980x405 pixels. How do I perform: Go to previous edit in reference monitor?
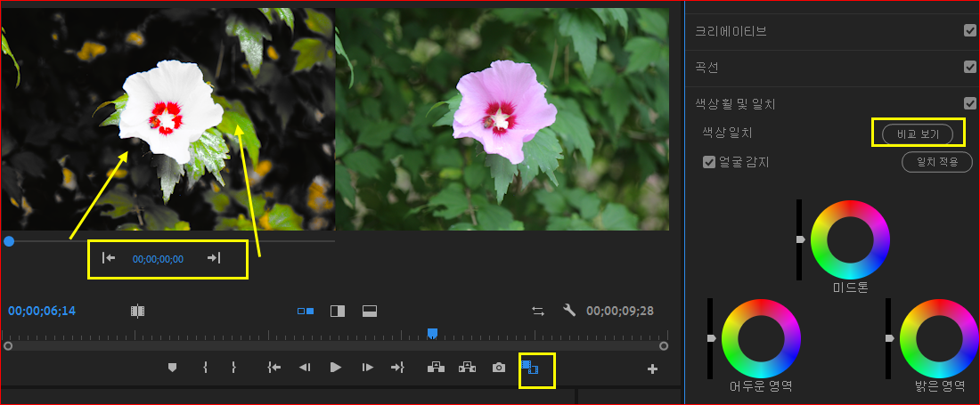click(109, 258)
